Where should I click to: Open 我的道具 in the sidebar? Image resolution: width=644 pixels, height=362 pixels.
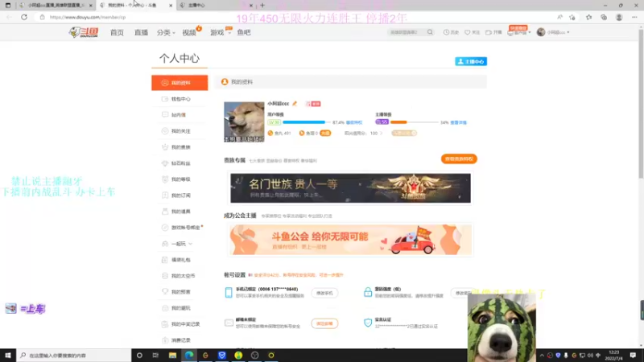180,212
